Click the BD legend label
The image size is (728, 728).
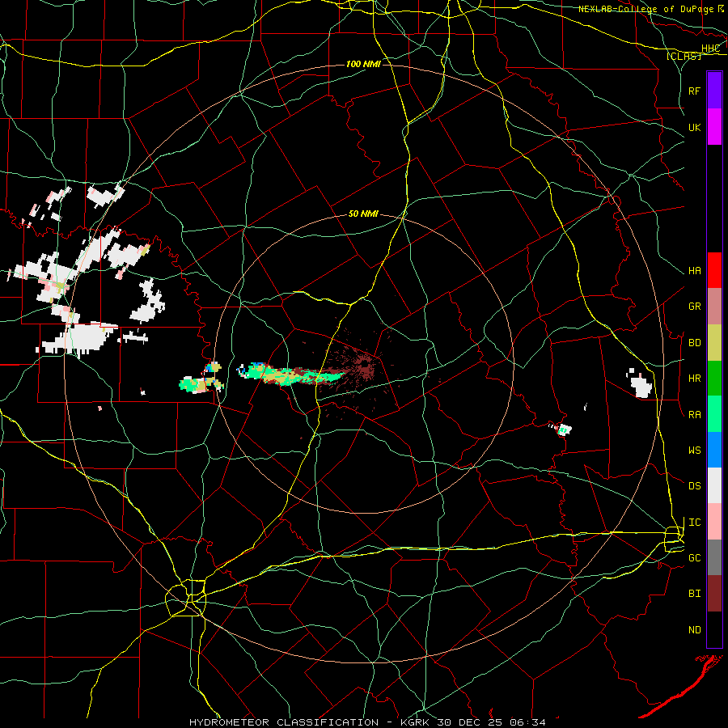point(694,343)
